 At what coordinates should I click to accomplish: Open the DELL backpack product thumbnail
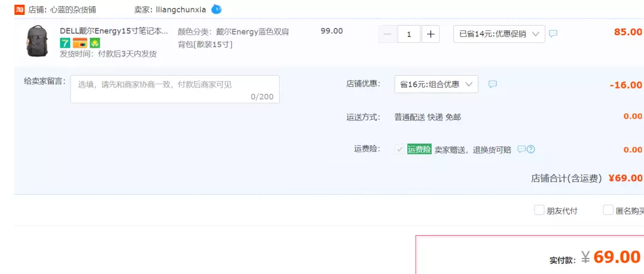(x=37, y=41)
